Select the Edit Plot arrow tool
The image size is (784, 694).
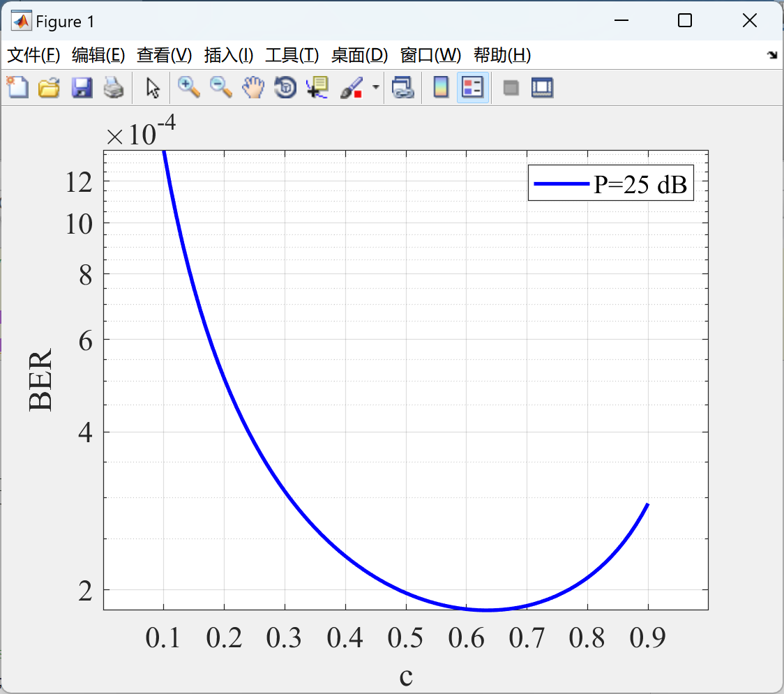(x=153, y=88)
